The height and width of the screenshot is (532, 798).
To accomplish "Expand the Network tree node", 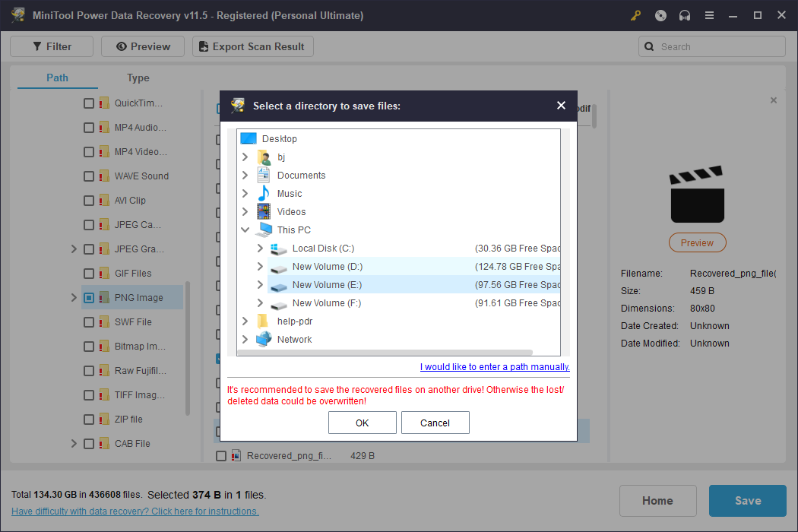I will coord(245,339).
